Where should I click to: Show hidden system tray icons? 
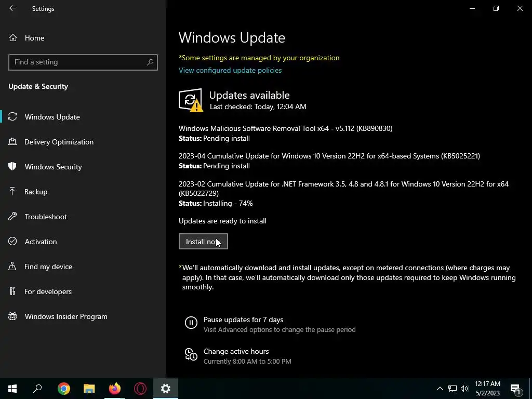click(440, 389)
